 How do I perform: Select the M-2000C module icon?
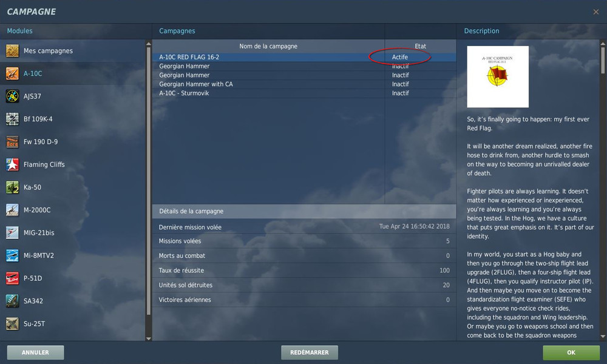pyautogui.click(x=12, y=210)
